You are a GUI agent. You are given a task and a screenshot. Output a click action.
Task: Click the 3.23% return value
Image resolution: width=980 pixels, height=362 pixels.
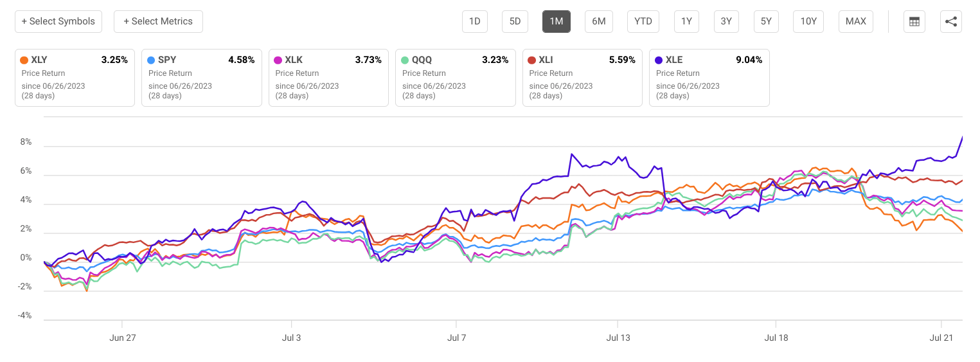495,60
